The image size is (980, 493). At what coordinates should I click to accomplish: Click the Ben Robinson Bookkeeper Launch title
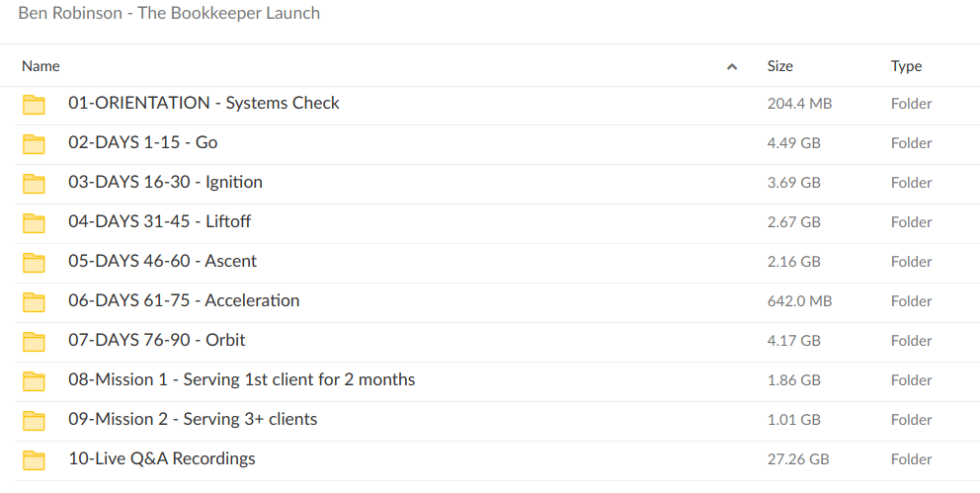pyautogui.click(x=169, y=14)
